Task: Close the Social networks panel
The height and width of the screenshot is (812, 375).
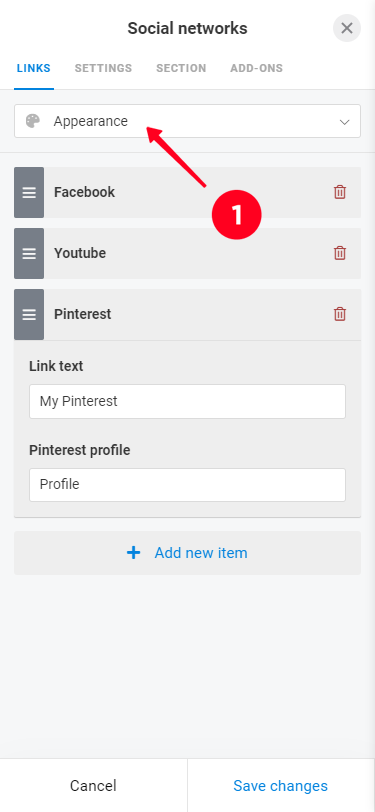Action: (x=347, y=28)
